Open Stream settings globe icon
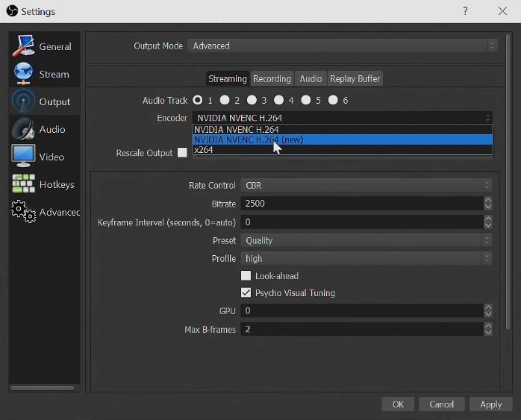This screenshot has width=521, height=420. click(x=23, y=73)
